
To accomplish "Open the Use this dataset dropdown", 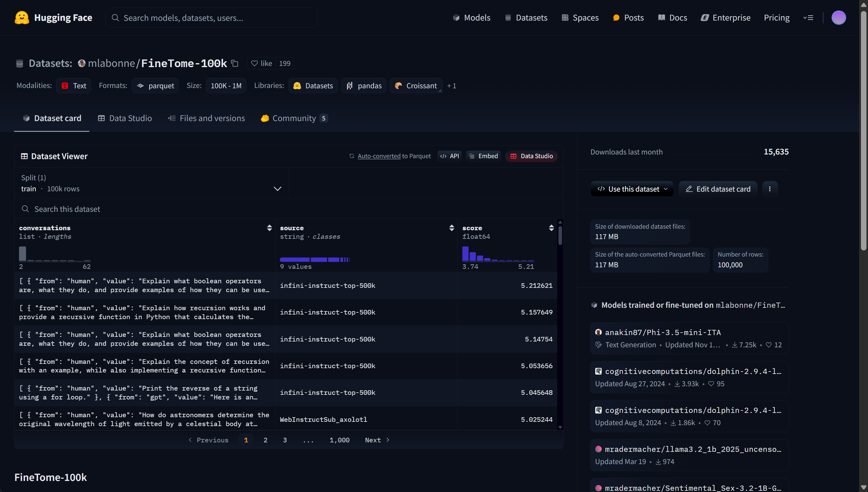I will (632, 189).
